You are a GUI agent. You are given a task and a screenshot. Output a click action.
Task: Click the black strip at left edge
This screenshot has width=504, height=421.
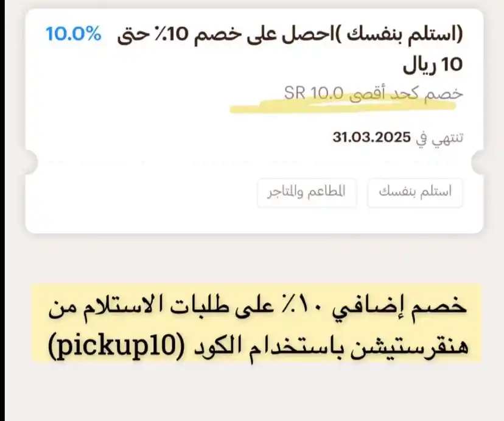(x=2, y=210)
